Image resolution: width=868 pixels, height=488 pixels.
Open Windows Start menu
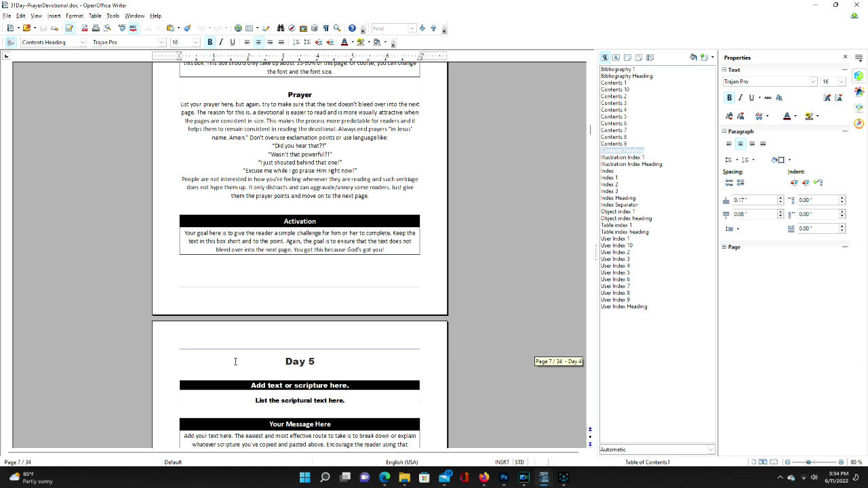tap(305, 477)
